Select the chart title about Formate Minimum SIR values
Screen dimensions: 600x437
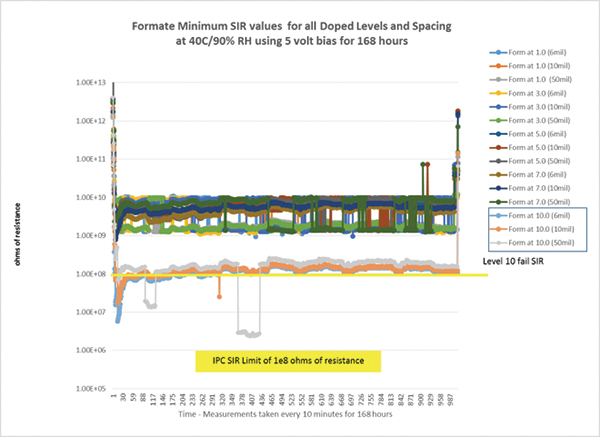click(x=292, y=33)
